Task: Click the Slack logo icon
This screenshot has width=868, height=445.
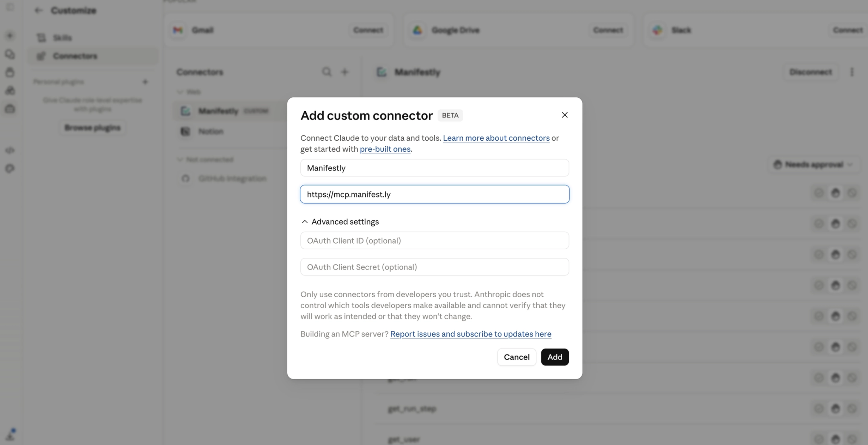Action: pos(658,30)
